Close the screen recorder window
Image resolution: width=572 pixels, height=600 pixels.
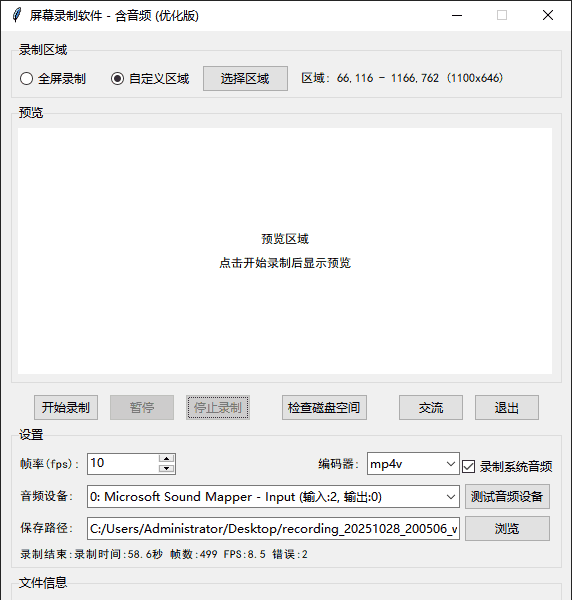tap(548, 15)
